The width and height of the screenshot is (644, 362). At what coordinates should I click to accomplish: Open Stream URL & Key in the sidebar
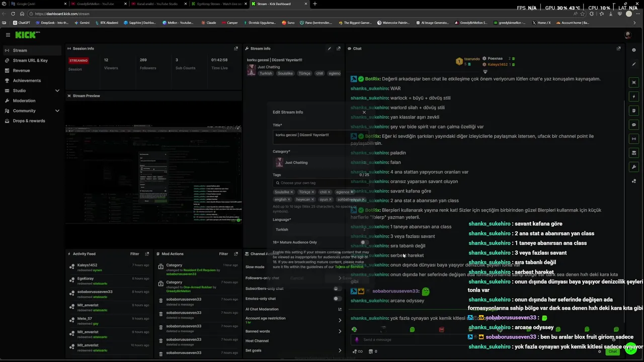click(31, 60)
